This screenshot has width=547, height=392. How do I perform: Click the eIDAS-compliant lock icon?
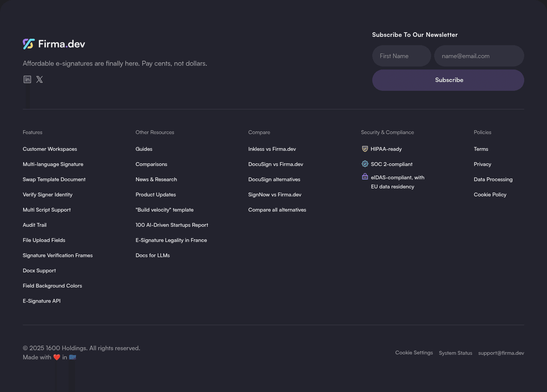pos(365,177)
